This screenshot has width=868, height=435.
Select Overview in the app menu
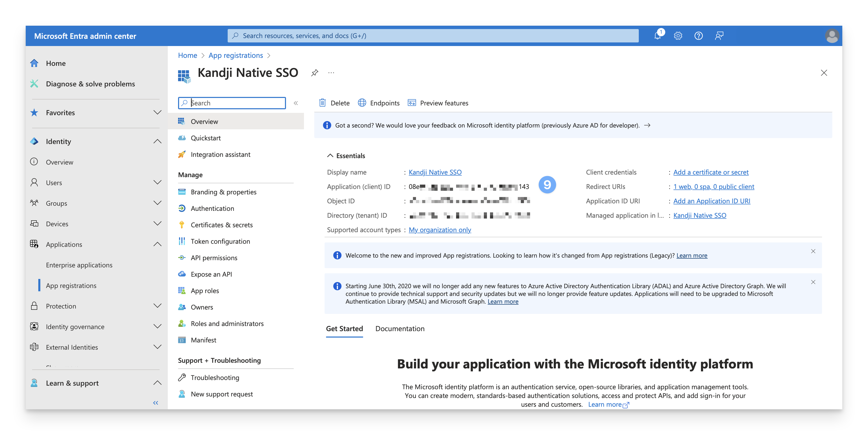(236, 121)
